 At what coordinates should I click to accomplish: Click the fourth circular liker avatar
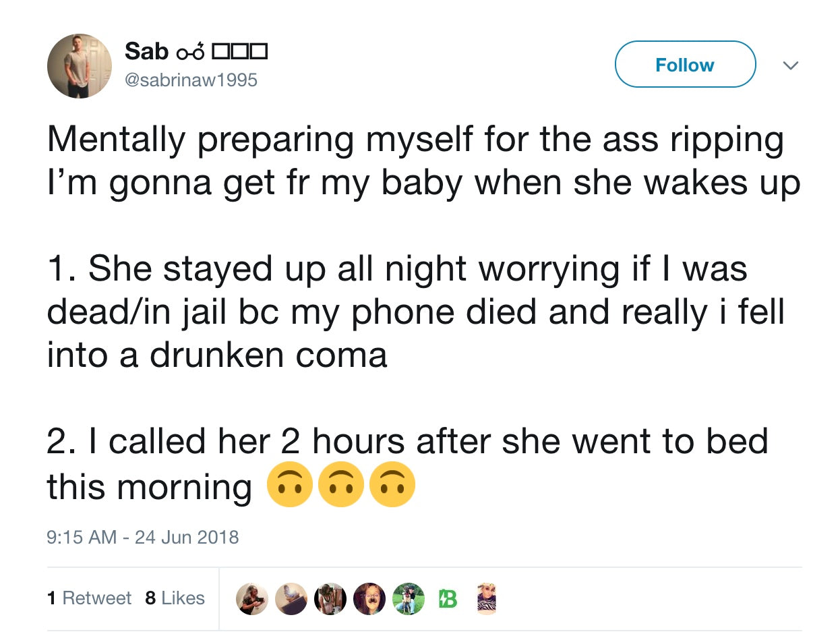[x=369, y=598]
